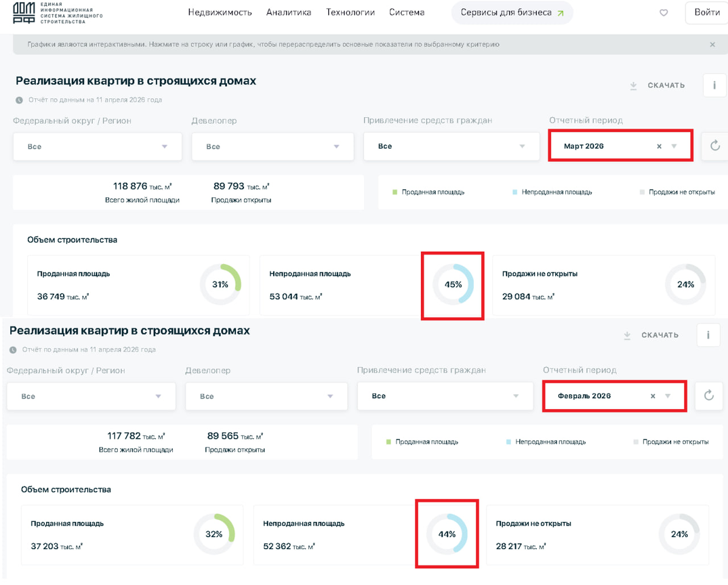Clear Февраль 2026 period with x
This screenshot has width=728, height=585.
(x=653, y=396)
